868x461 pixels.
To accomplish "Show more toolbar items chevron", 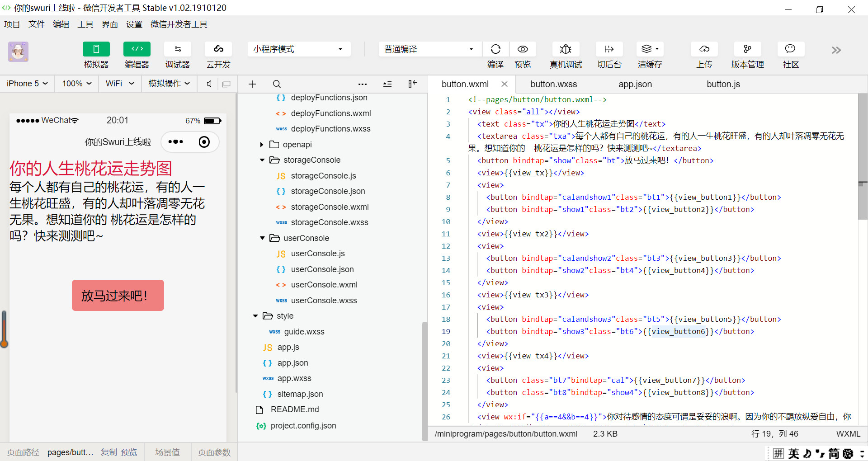I will [836, 50].
